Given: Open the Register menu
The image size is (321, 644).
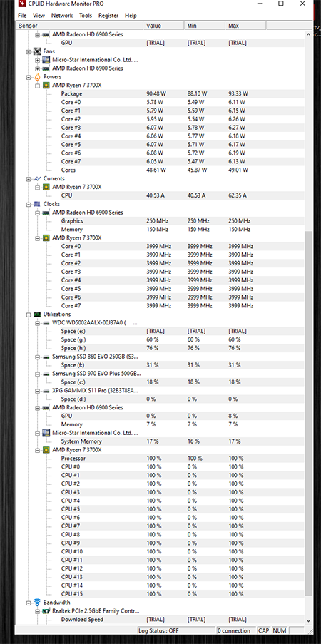Looking at the screenshot, I should pos(108,16).
